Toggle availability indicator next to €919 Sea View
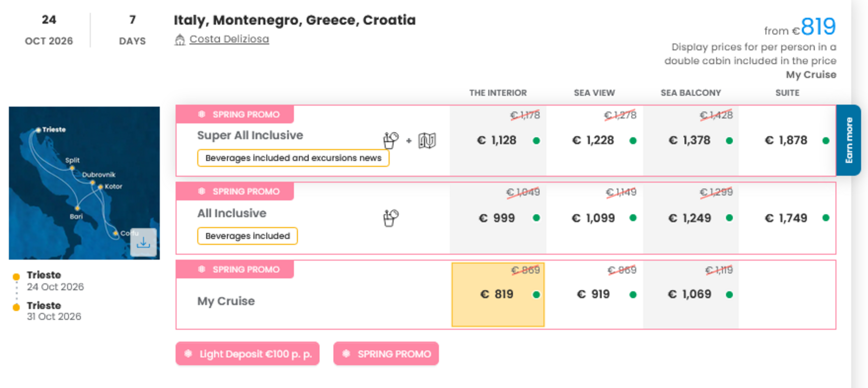Viewport: 868px width, 388px height. point(632,294)
